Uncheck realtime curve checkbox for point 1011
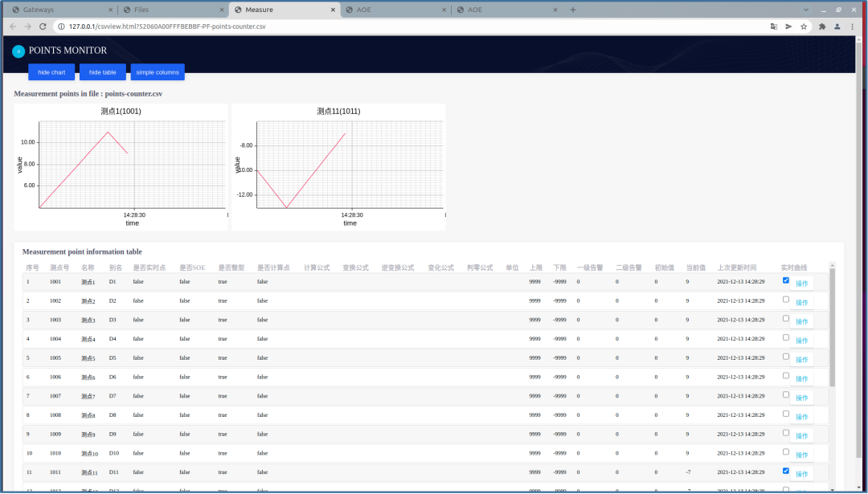This screenshot has height=494, width=868. pos(785,472)
